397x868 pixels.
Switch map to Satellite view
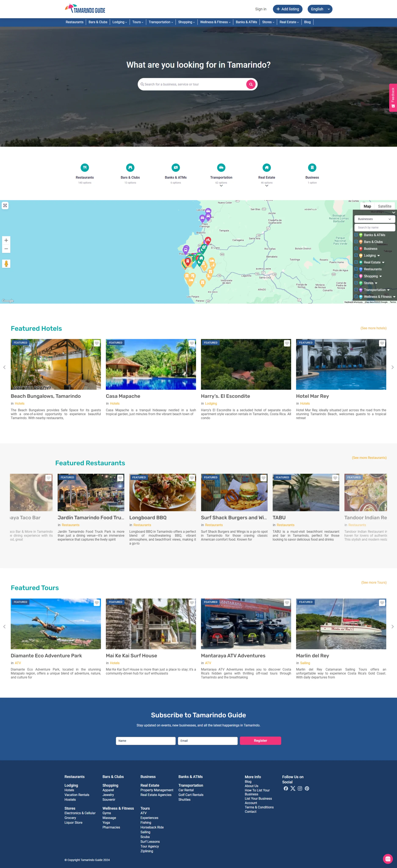(385, 206)
